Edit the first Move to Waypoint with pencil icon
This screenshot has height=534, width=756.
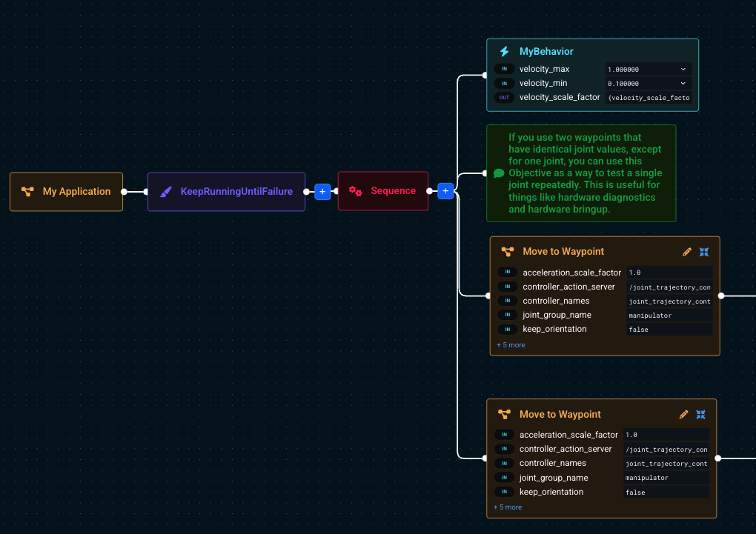click(687, 252)
